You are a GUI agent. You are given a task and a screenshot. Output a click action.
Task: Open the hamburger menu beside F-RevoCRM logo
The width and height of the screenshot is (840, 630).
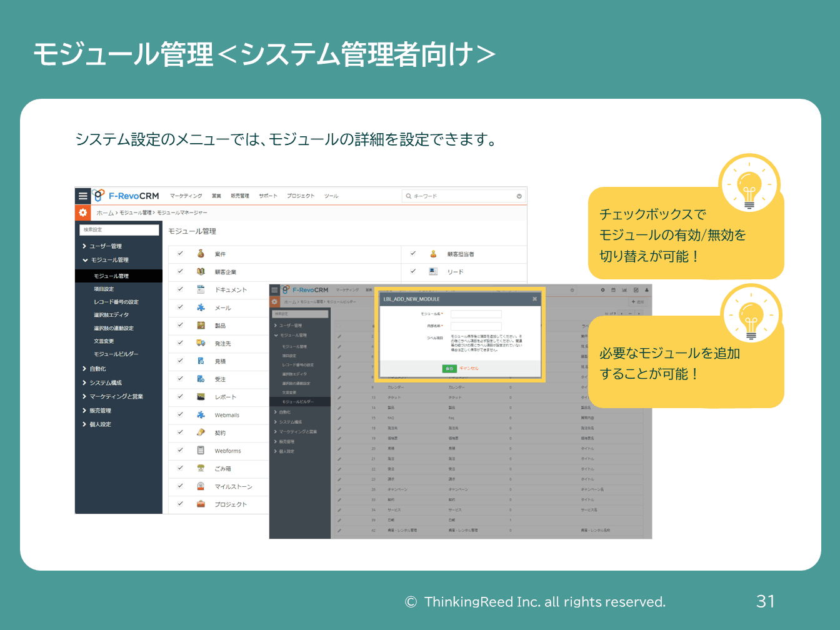[x=82, y=196]
